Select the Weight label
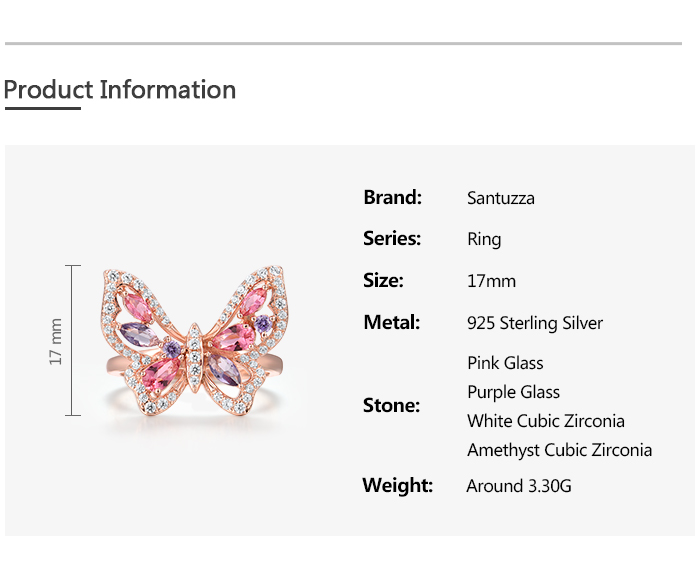Image resolution: width=700 pixels, height=588 pixels. point(397,486)
